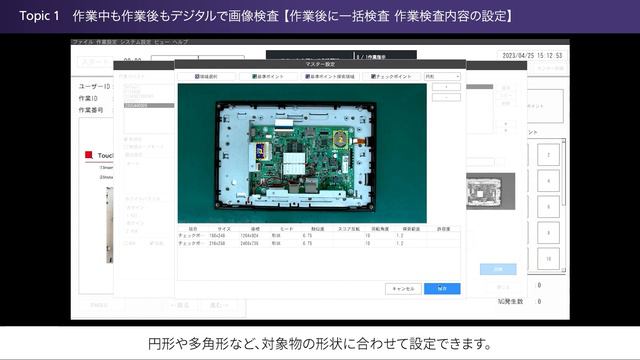Toggle the チェックポイント checkbox
This screenshot has height=360, width=640.
click(373, 76)
